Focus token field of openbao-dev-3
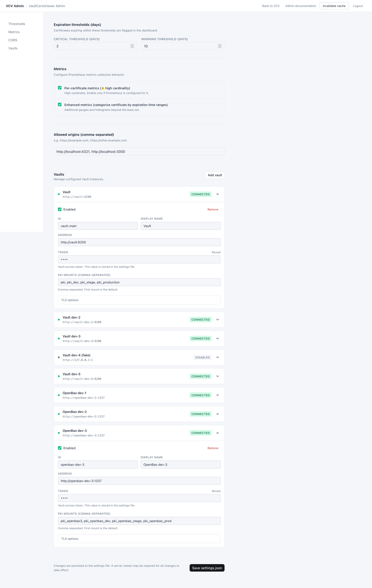The image size is (372, 588). click(139, 498)
